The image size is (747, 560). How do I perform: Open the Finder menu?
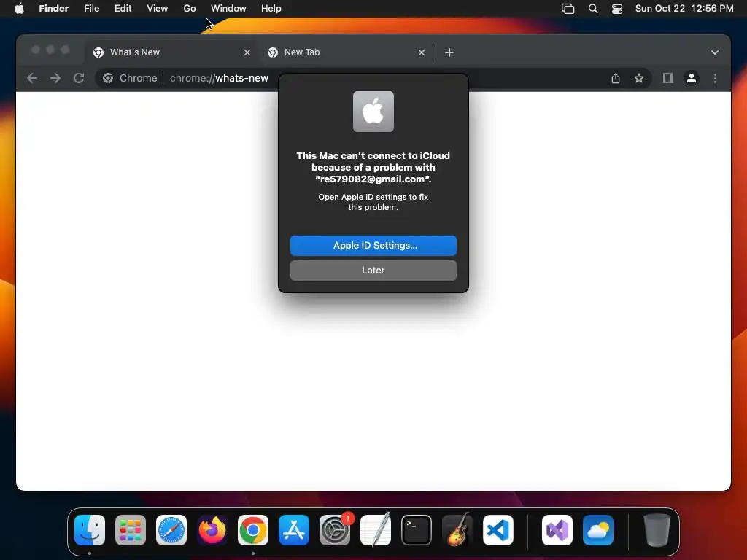(x=53, y=9)
